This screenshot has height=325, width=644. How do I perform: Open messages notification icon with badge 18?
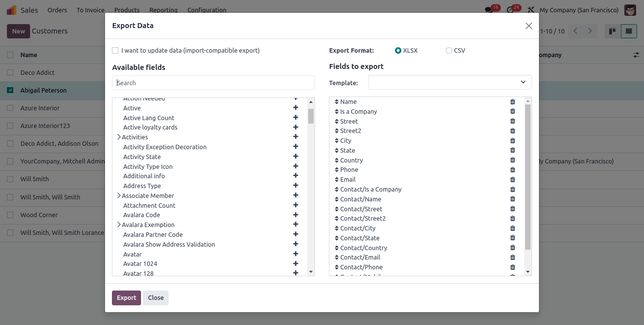(x=489, y=10)
